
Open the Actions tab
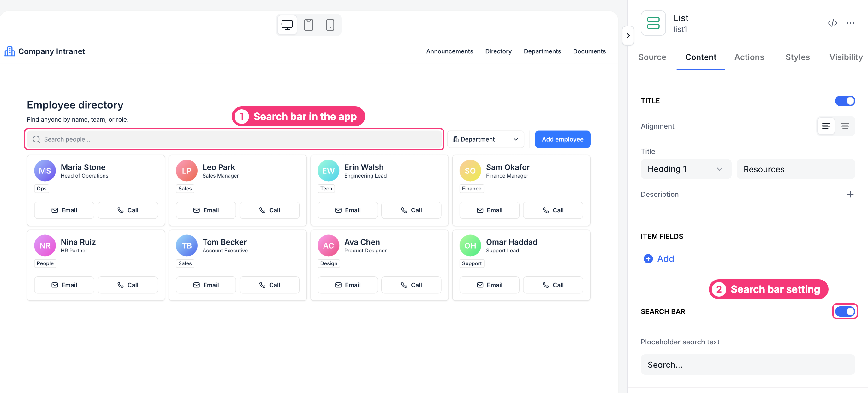749,57
